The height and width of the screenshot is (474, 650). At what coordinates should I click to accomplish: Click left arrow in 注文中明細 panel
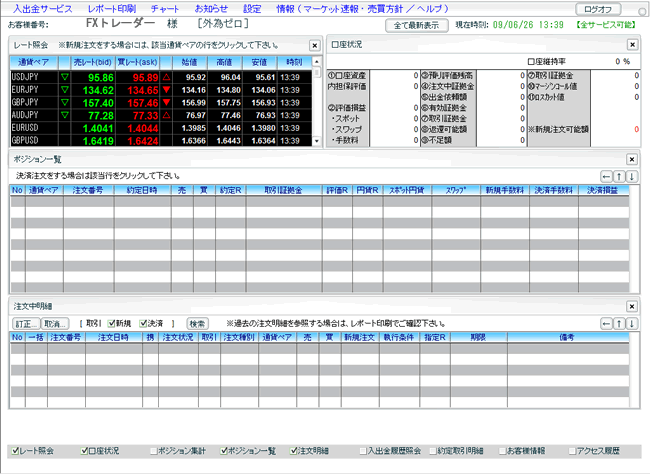coord(606,323)
